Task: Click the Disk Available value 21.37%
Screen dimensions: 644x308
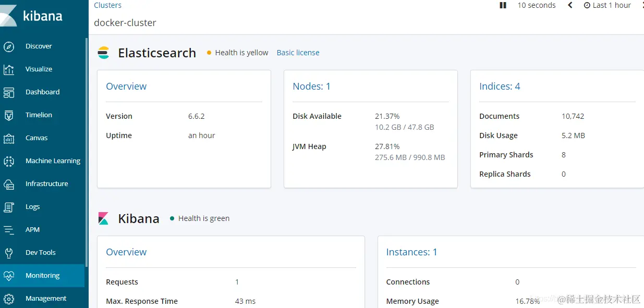Action: tap(387, 116)
